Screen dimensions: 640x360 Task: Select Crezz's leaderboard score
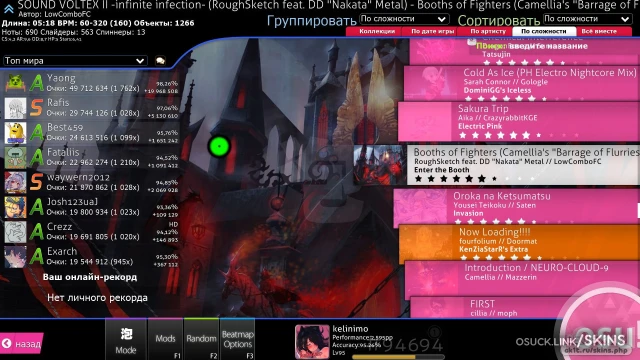[91, 232]
